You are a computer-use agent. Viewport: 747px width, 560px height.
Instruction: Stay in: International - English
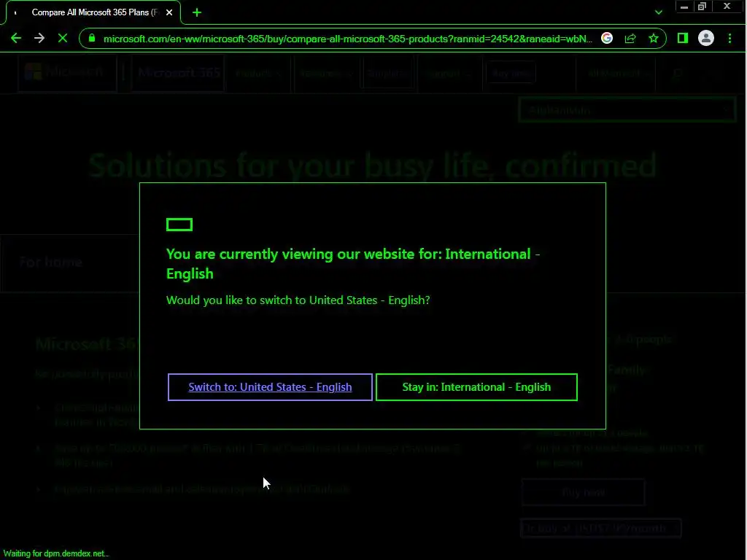tap(476, 387)
